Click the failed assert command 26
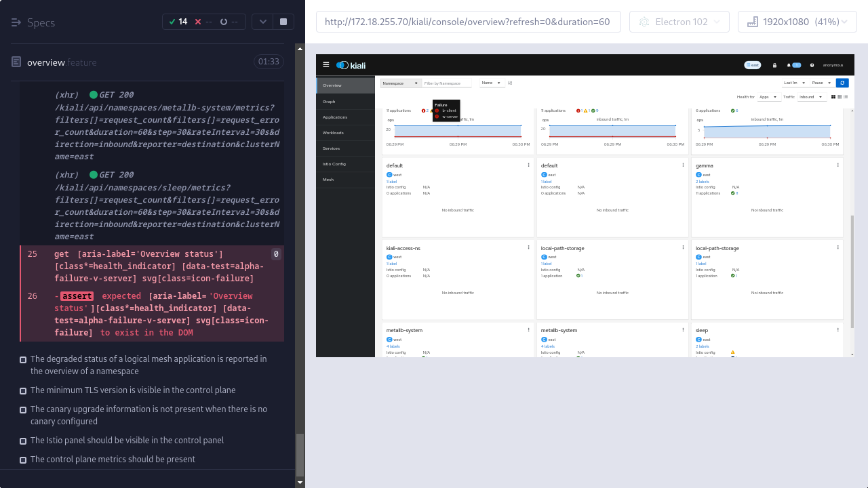The width and height of the screenshot is (868, 488). pos(153,314)
